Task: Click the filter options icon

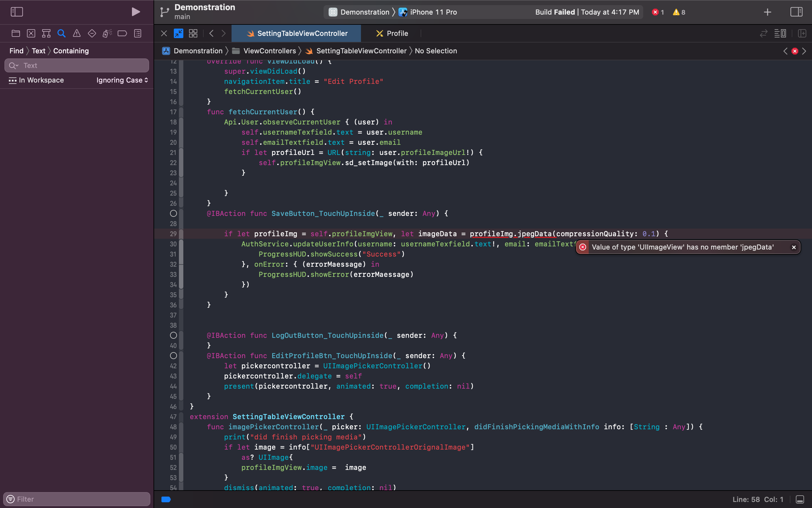Action: point(10,499)
